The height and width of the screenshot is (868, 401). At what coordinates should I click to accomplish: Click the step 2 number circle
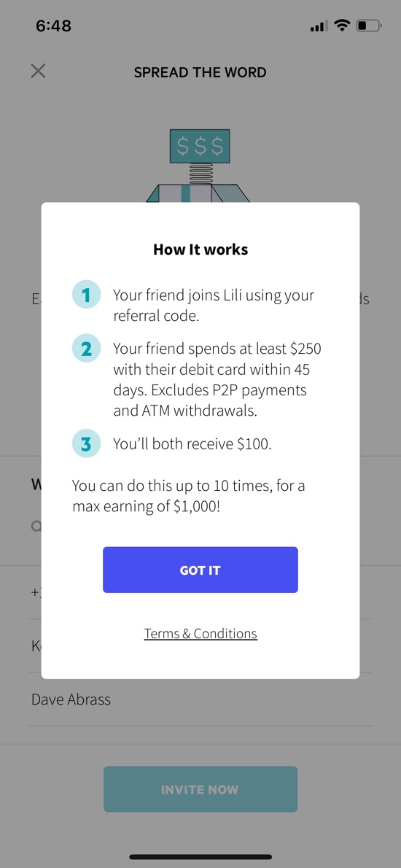(86, 349)
